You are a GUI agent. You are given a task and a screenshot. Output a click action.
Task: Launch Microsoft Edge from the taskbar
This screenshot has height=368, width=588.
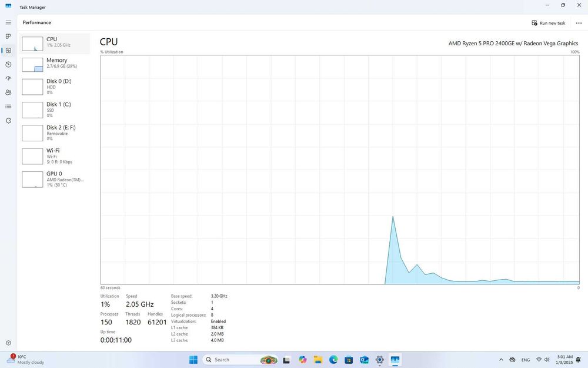[x=333, y=360]
